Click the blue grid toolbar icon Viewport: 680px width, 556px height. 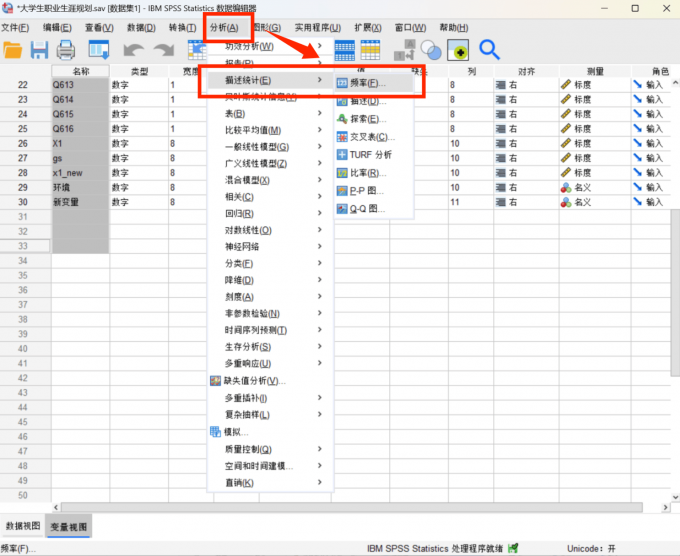pyautogui.click(x=345, y=50)
